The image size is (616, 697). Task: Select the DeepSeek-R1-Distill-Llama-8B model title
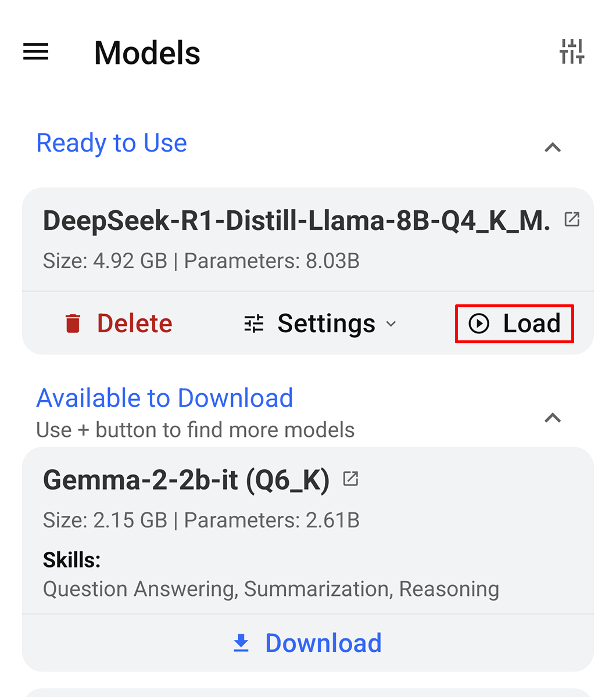pos(296,221)
